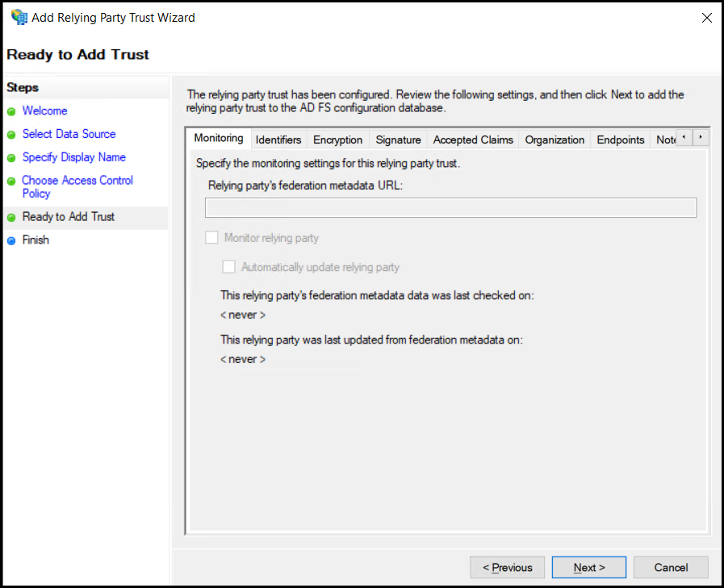The height and width of the screenshot is (588, 724).
Task: Click the Next button
Action: pos(589,567)
